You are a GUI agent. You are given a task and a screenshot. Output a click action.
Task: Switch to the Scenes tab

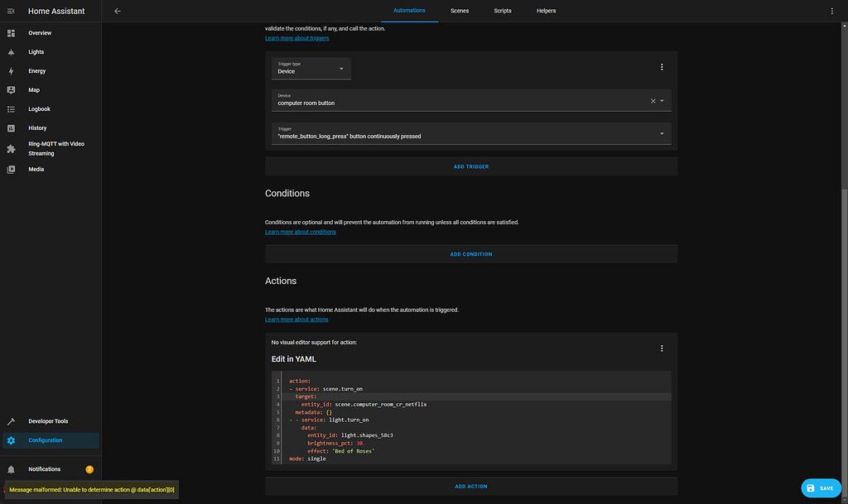460,11
